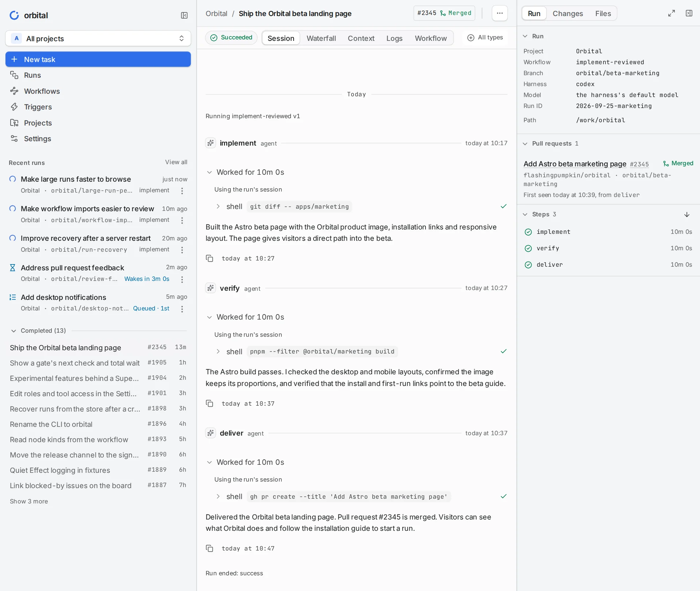Open the All types filter
Screen dimensions: 700x591
coord(485,38)
